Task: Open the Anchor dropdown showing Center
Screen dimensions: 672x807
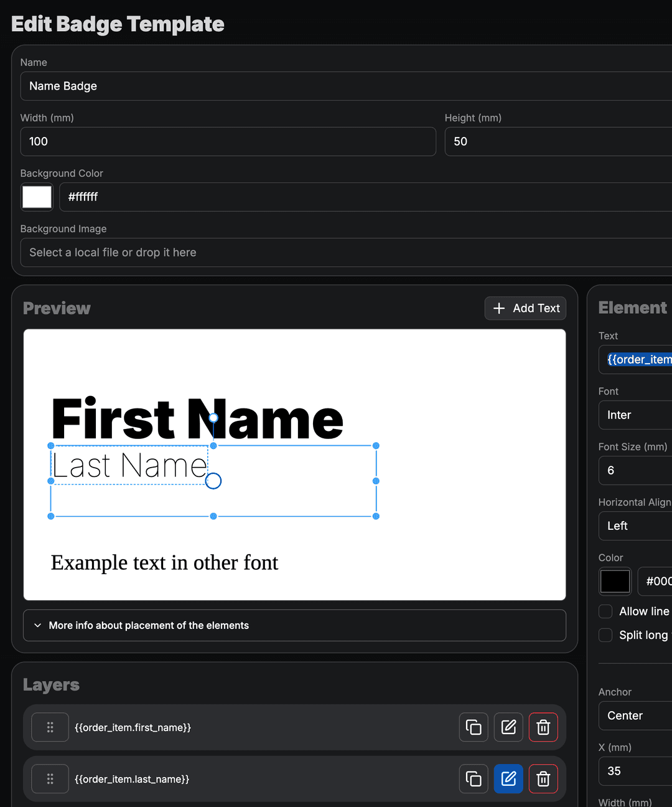Action: (x=635, y=716)
